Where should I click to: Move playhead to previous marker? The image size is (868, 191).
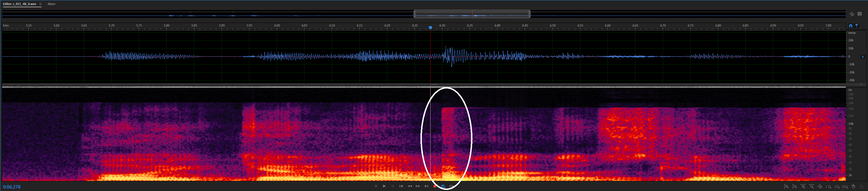click(x=401, y=186)
